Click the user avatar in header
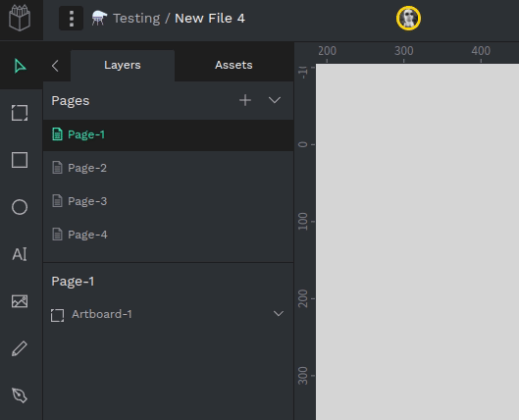Screen dimensions: 519x420 [x=408, y=19]
